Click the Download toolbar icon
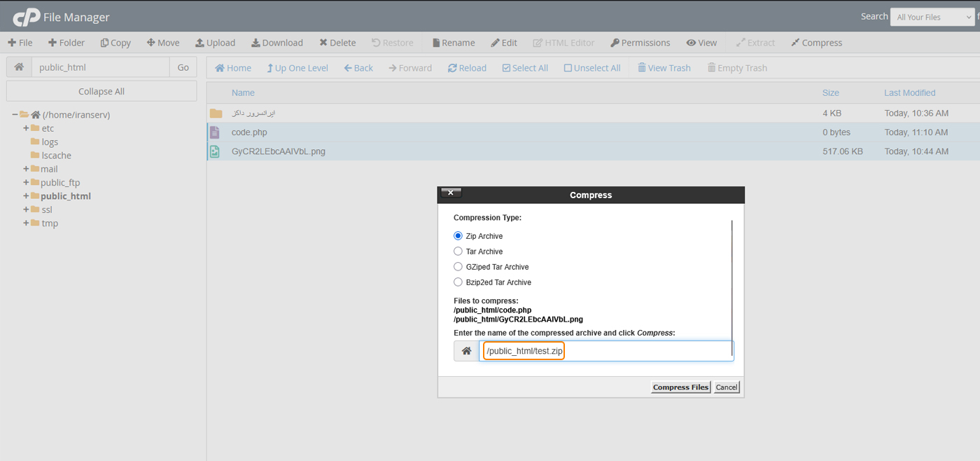The image size is (980, 461). tap(255, 43)
